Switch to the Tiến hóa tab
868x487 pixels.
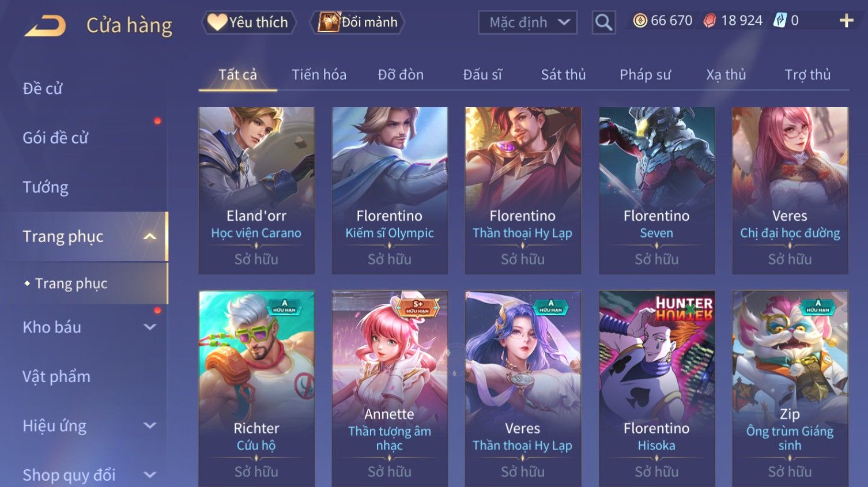point(319,75)
